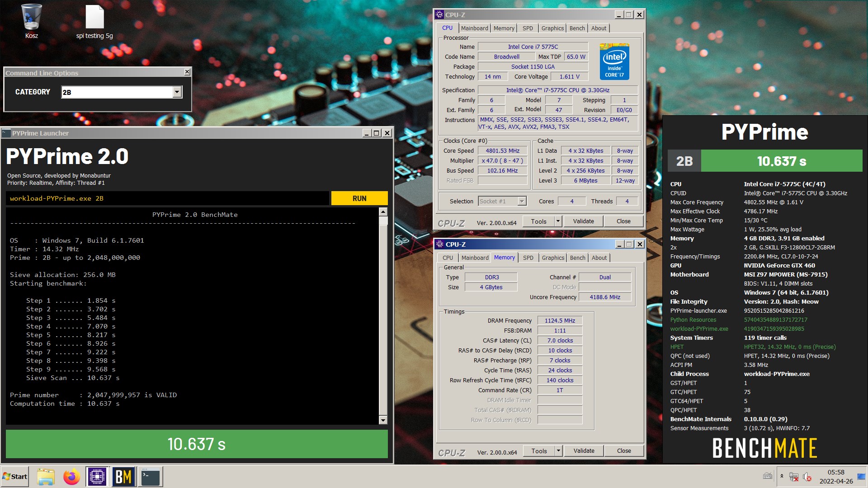Viewport: 868px width, 488px height.
Task: Select the PYPrime console taskbar icon
Action: click(150, 477)
